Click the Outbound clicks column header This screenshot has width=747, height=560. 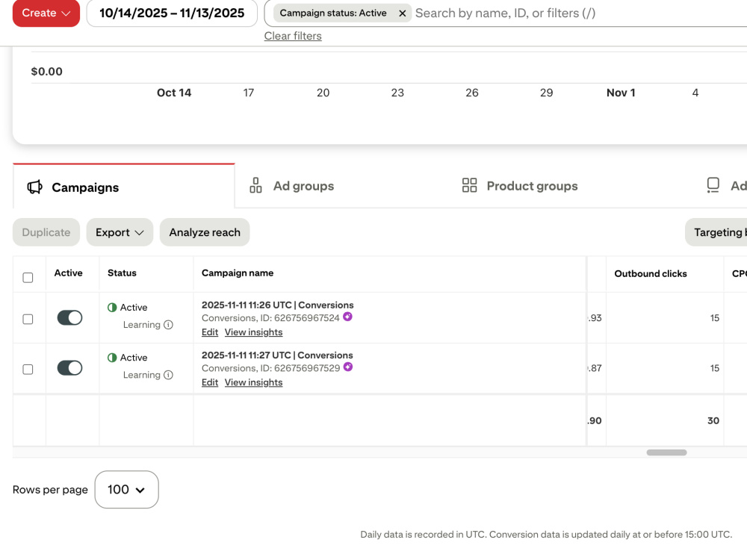651,274
